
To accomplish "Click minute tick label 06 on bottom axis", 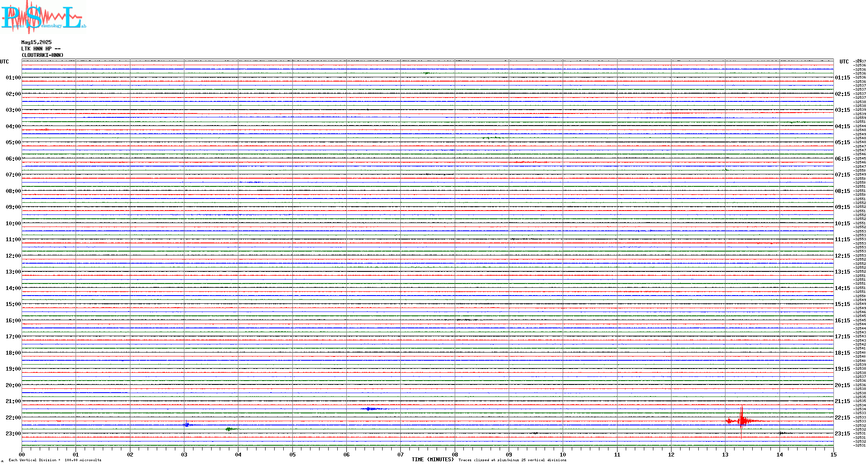I will pos(346,454).
